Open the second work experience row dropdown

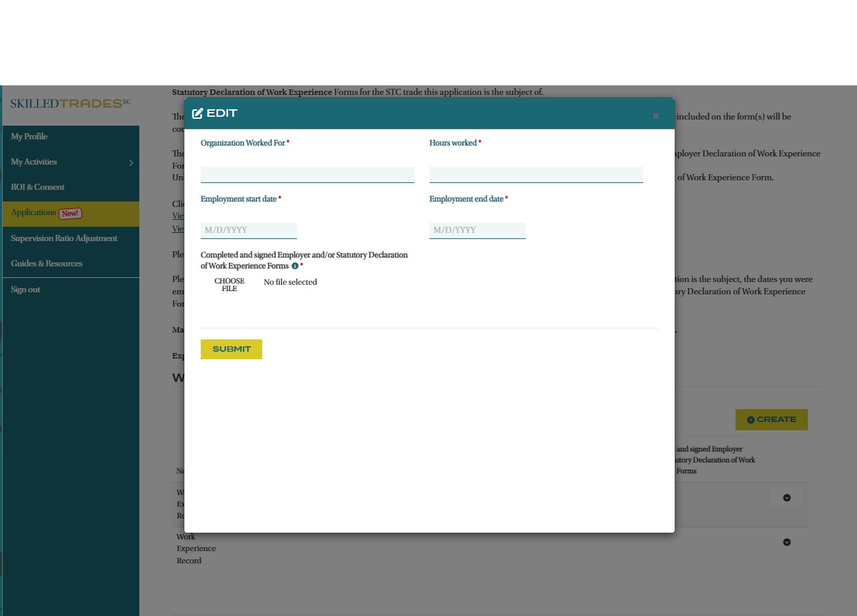tap(787, 542)
